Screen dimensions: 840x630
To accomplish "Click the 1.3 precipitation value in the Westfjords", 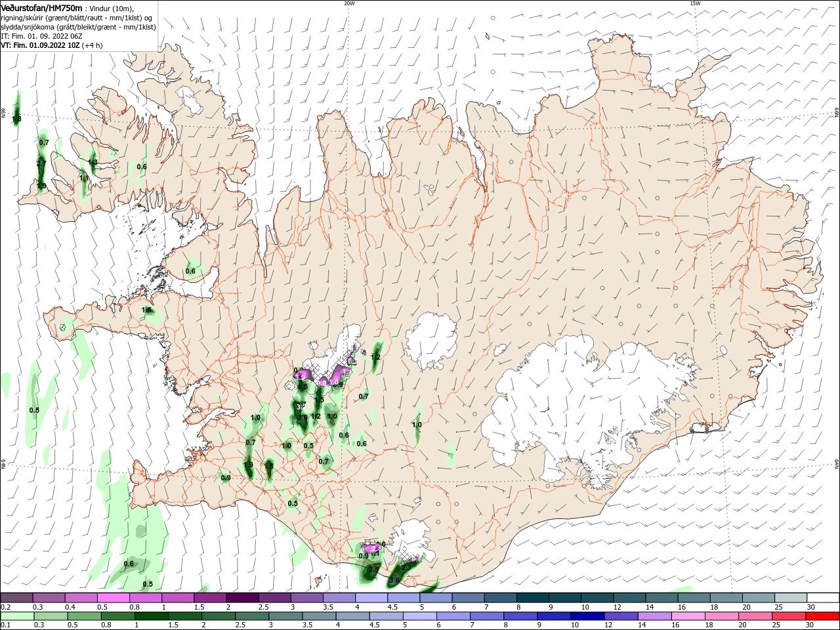I will pos(93,162).
